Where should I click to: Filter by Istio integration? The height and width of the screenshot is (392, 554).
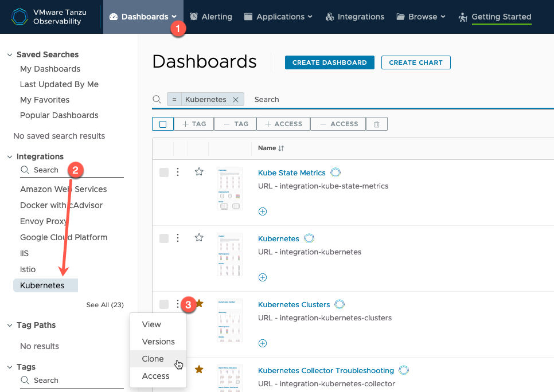point(28,269)
